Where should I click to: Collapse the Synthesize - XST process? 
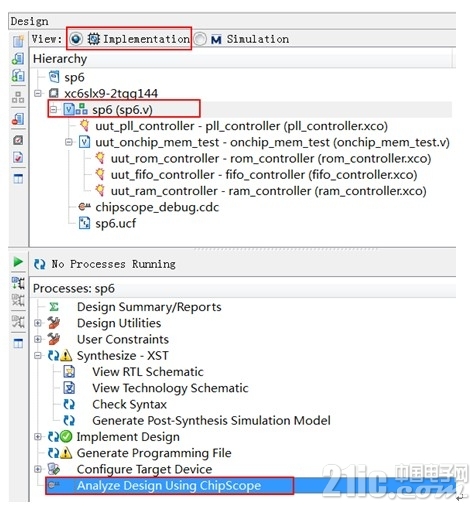[x=38, y=355]
